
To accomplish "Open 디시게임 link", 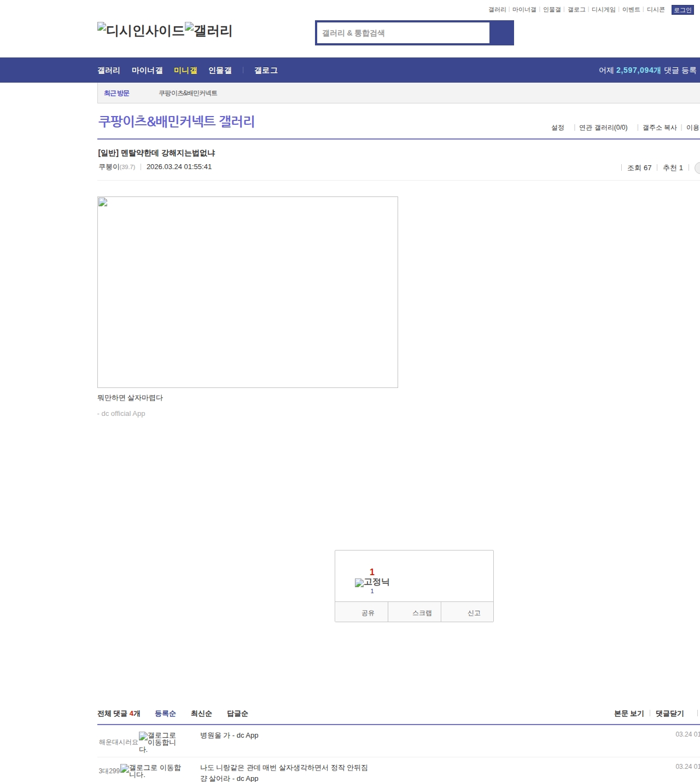I will pos(603,10).
